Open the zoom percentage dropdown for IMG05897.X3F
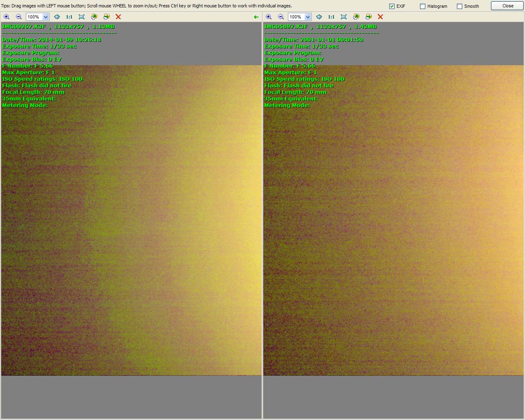The width and height of the screenshot is (525, 420). pos(308,17)
